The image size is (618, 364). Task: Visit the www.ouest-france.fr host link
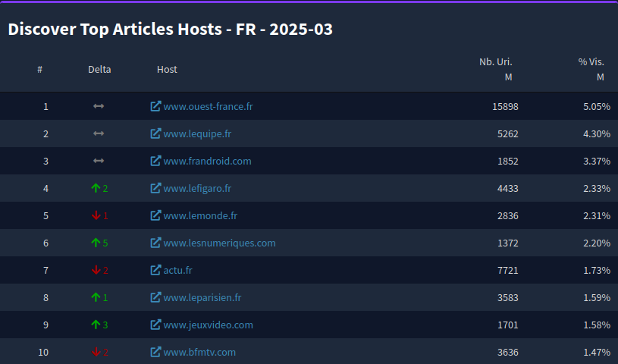(208, 106)
